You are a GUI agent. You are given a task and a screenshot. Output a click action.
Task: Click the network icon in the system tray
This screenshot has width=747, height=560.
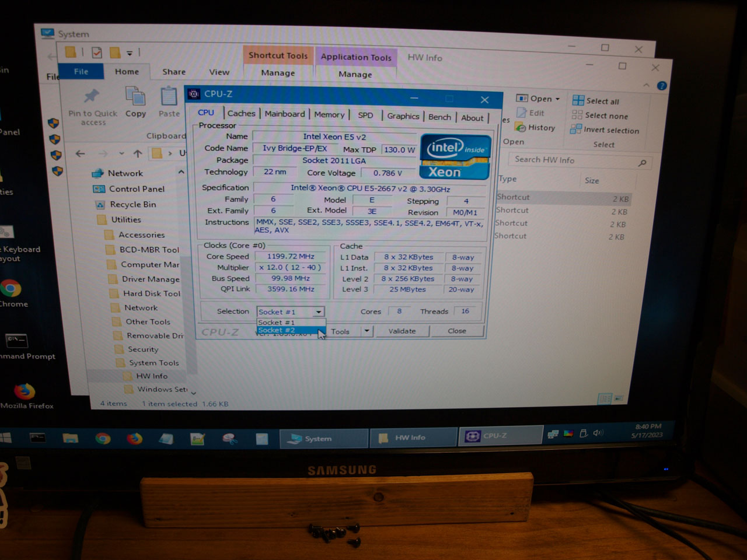tap(552, 434)
